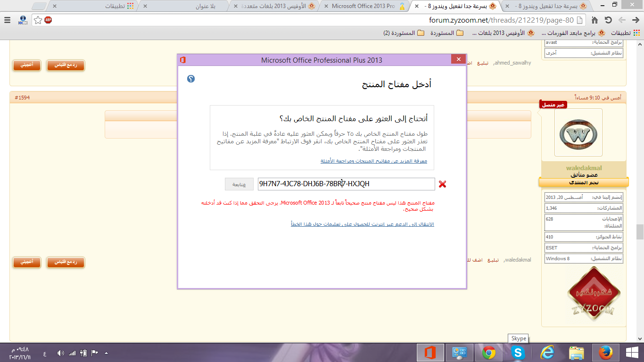Expand the المستوردة (2) bookmarks folder
Screen dimensions: 644x362
[404, 33]
